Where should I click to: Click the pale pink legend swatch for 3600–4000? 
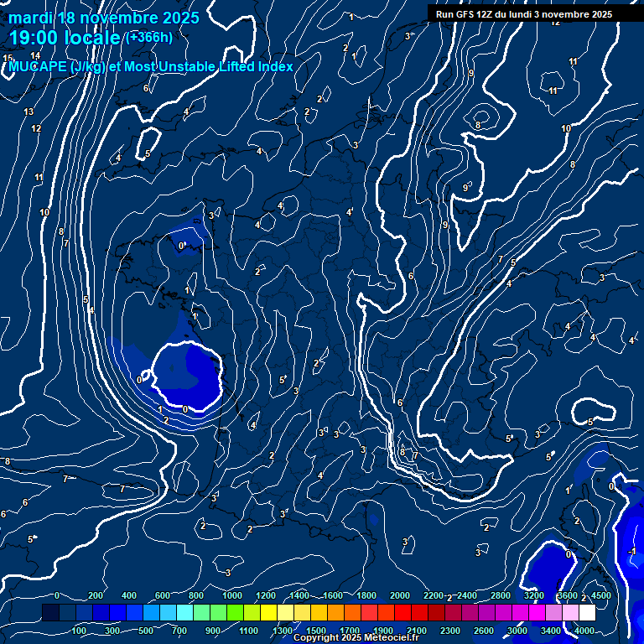tap(571, 612)
